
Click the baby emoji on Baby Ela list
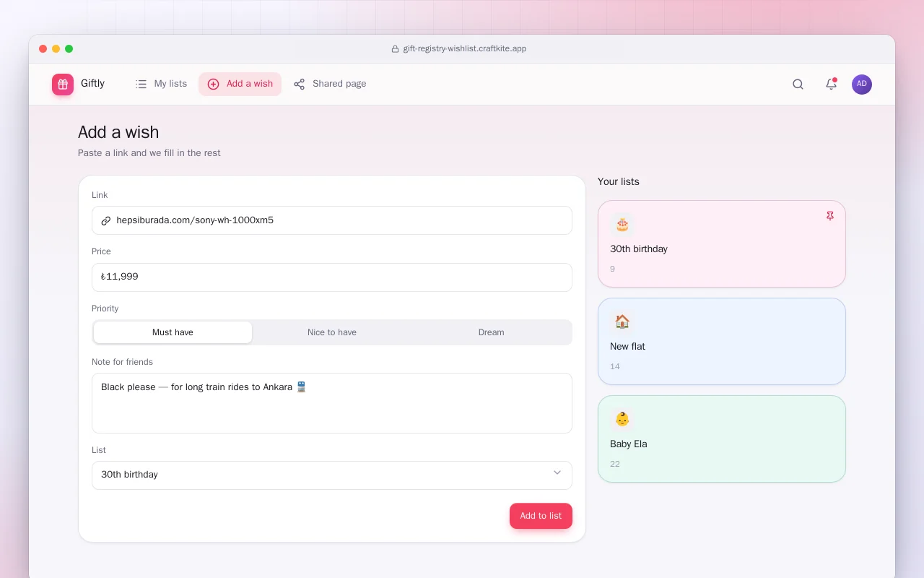622,420
